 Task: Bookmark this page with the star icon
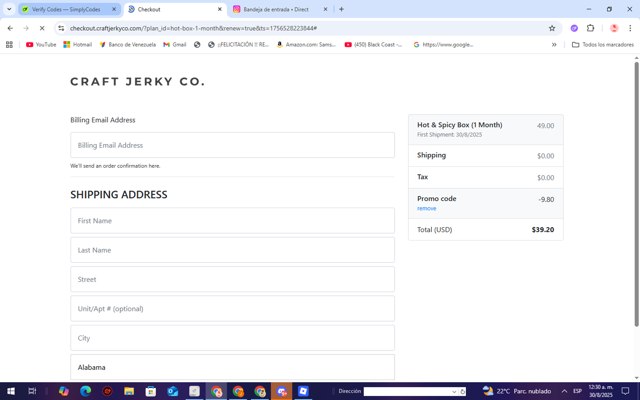[552, 28]
